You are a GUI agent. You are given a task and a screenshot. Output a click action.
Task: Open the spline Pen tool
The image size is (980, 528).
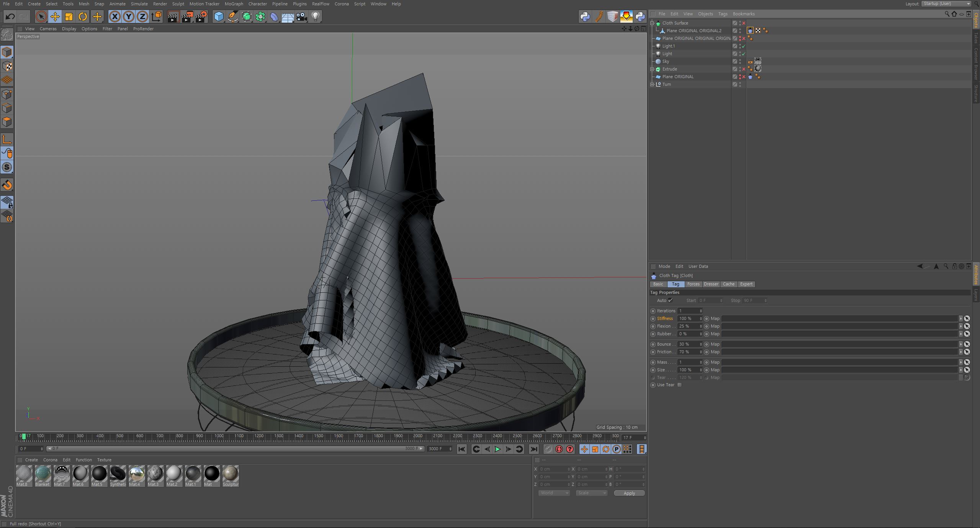(232, 16)
